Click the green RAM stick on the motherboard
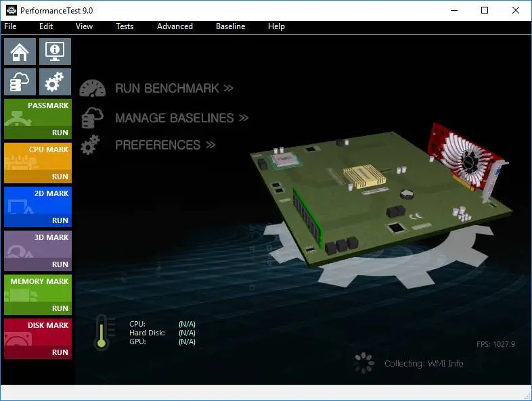Image resolution: width=532 pixels, height=401 pixels. pyautogui.click(x=307, y=218)
